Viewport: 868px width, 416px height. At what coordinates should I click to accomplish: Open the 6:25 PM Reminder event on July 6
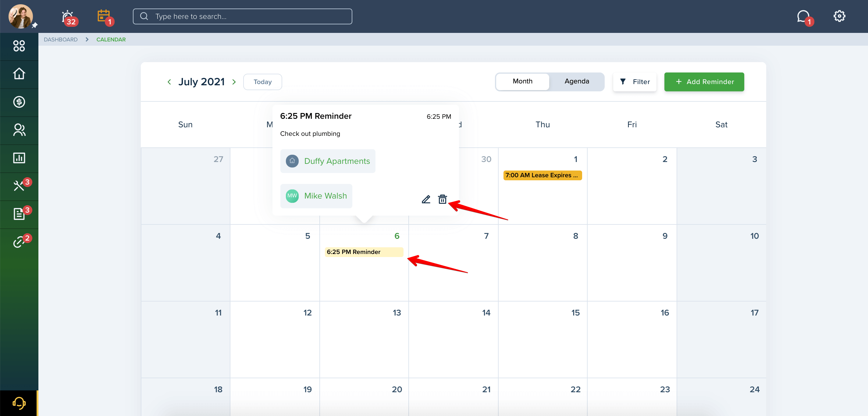tap(364, 252)
